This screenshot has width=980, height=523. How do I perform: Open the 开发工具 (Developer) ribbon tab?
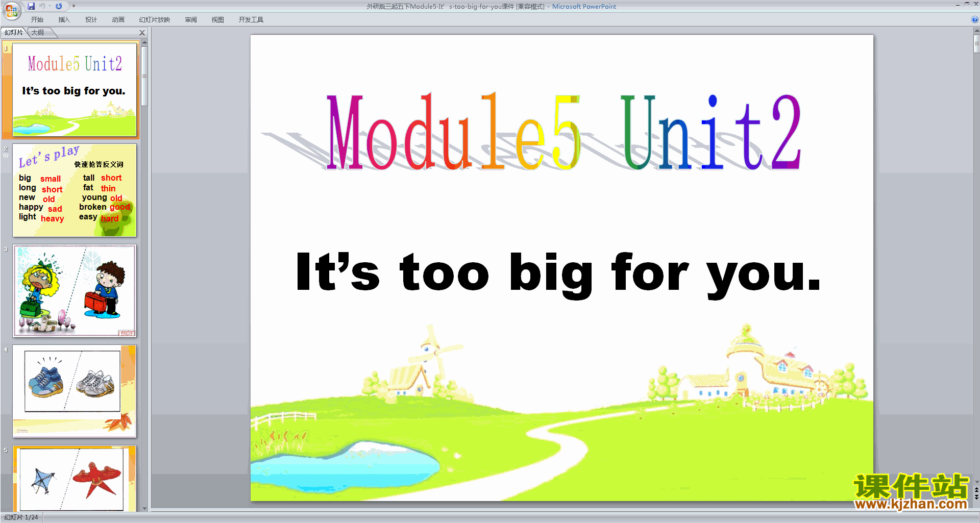coord(251,20)
